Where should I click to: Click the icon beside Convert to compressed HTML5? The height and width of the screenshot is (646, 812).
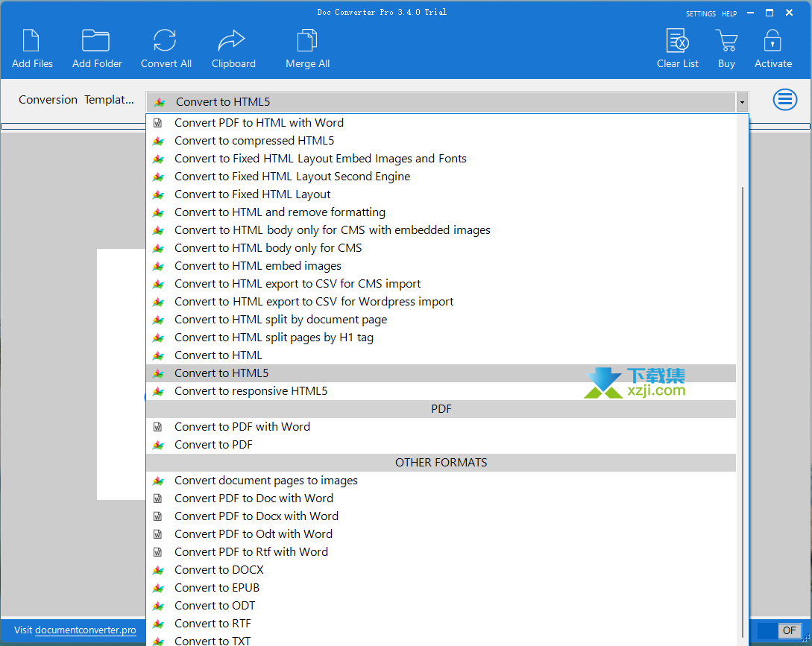click(159, 141)
